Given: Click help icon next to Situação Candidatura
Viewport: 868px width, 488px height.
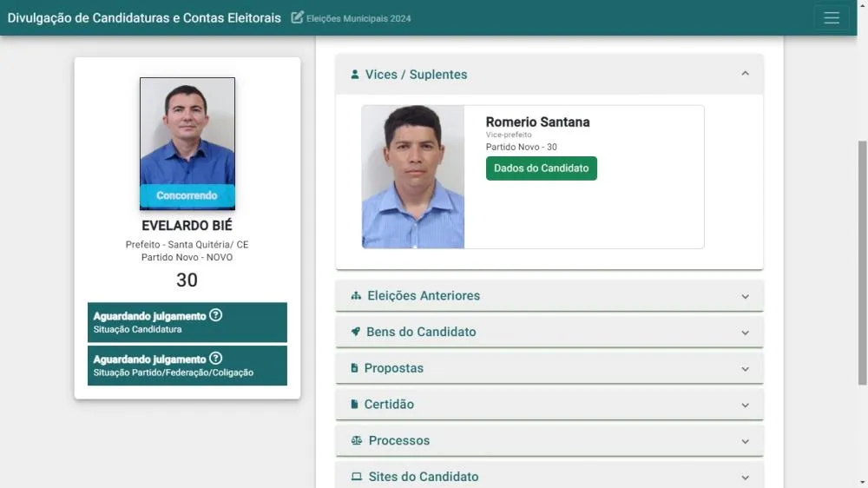Looking at the screenshot, I should coord(216,315).
